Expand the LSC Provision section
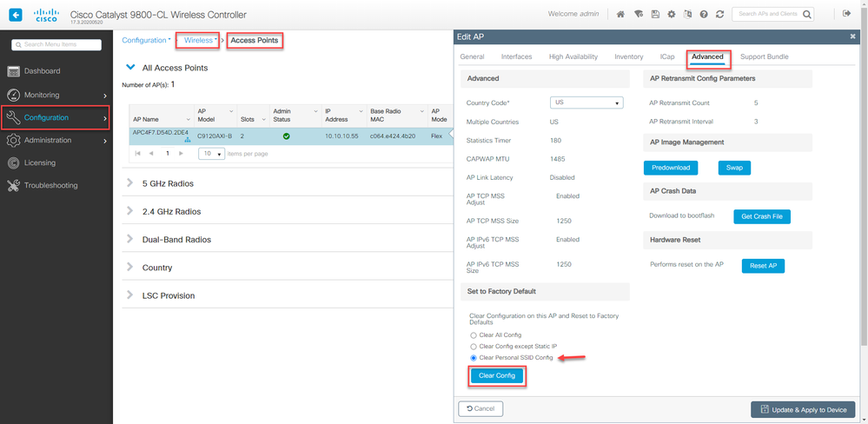The image size is (868, 424). click(x=130, y=295)
